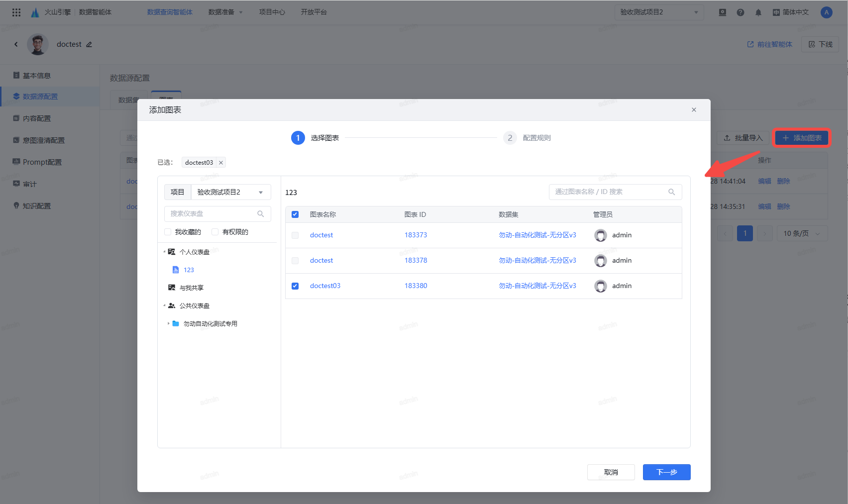Open the help question mark icon
The image size is (848, 504).
pos(740,12)
